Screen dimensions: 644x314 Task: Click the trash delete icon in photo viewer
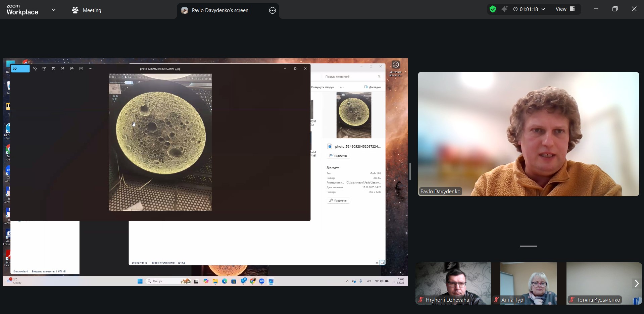click(x=44, y=69)
